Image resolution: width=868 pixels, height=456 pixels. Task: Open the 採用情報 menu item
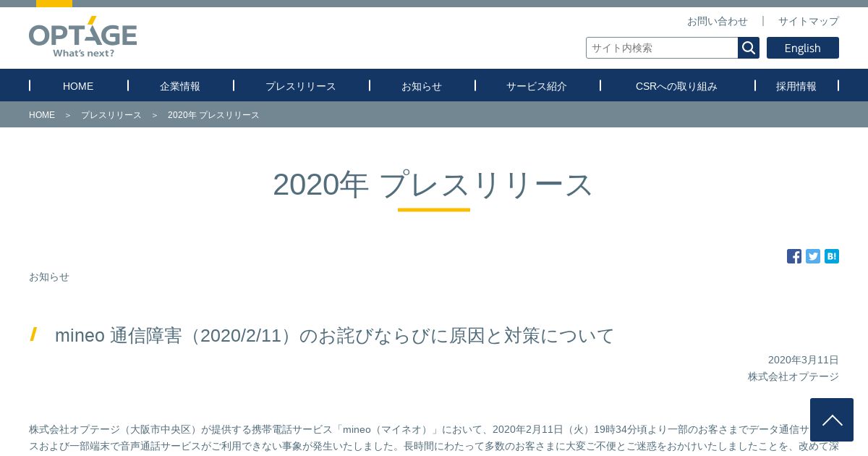tap(796, 85)
